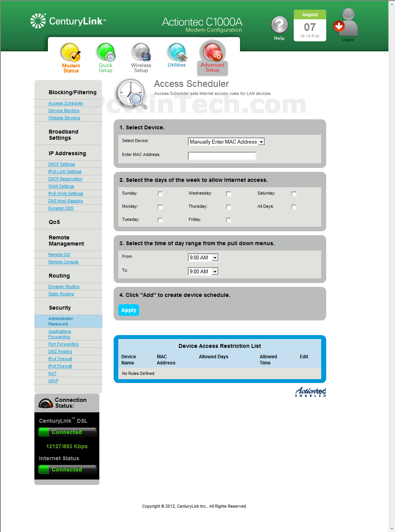Open the IPv6 Firewall link
The height and width of the screenshot is (532, 395).
coord(60,366)
